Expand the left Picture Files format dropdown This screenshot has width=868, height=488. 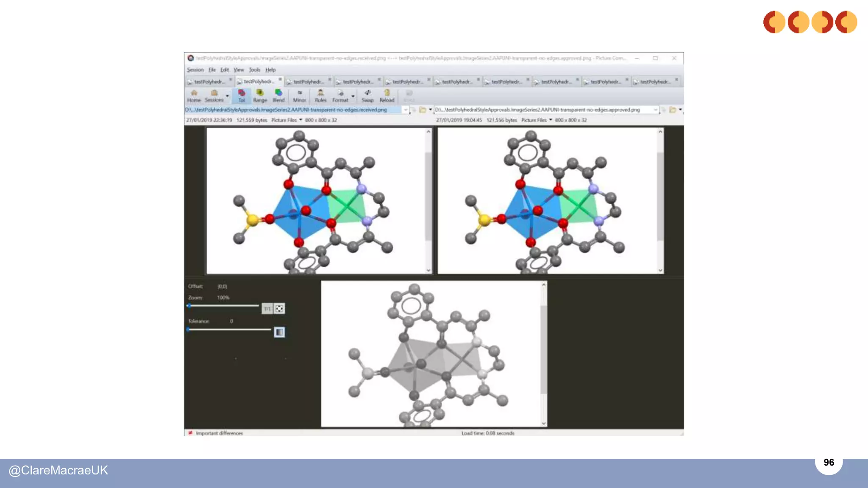300,120
